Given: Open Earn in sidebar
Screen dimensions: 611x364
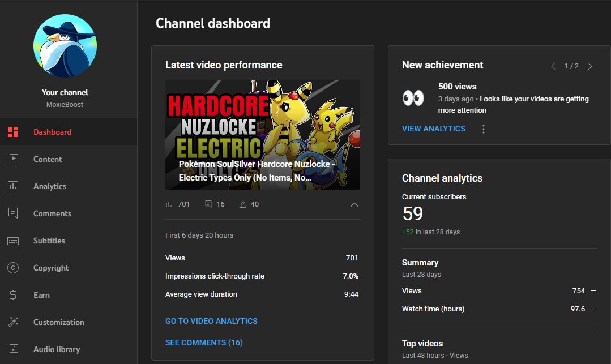Looking at the screenshot, I should pos(69,295).
